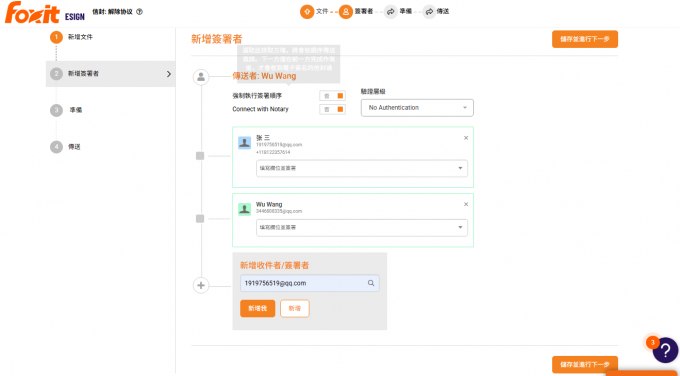
Task: Click the plus icon to add recipient
Action: coord(201,285)
